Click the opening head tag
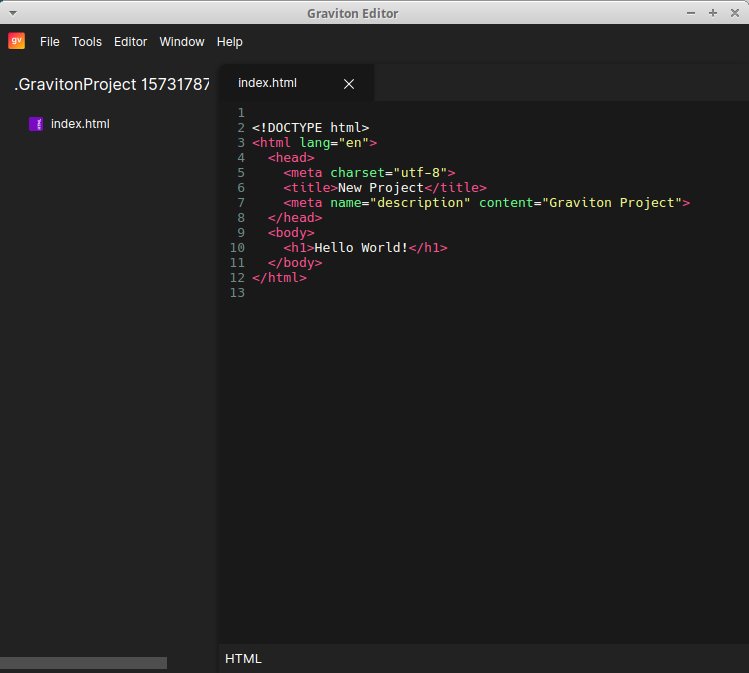This screenshot has width=749, height=673. coord(291,158)
